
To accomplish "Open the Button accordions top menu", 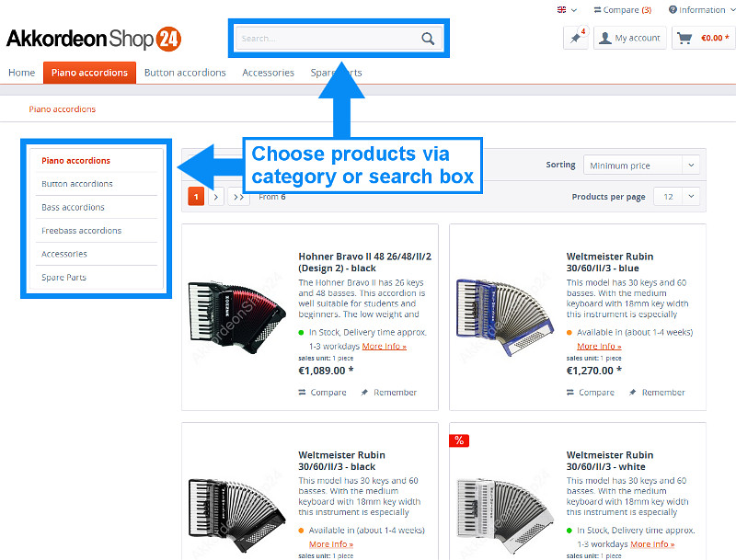I will [185, 73].
